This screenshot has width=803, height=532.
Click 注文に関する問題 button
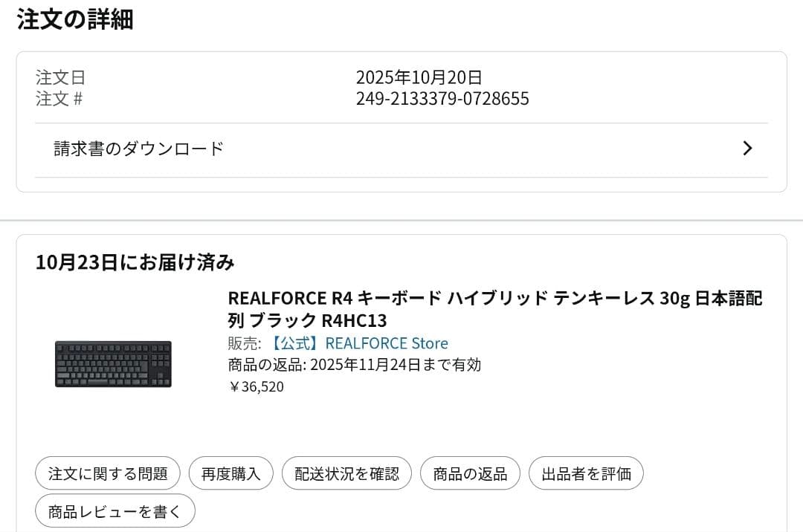tap(107, 473)
